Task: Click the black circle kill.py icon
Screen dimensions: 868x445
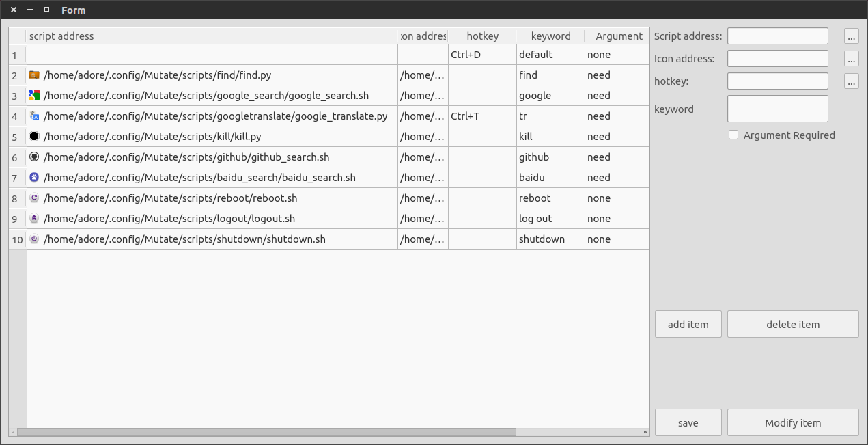Action: (34, 137)
